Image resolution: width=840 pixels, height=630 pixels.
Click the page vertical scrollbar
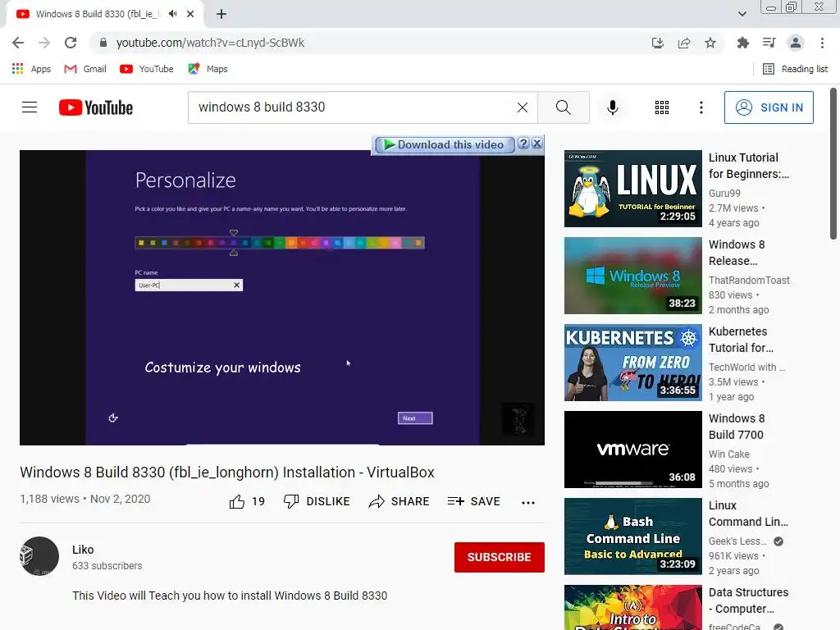tap(833, 164)
